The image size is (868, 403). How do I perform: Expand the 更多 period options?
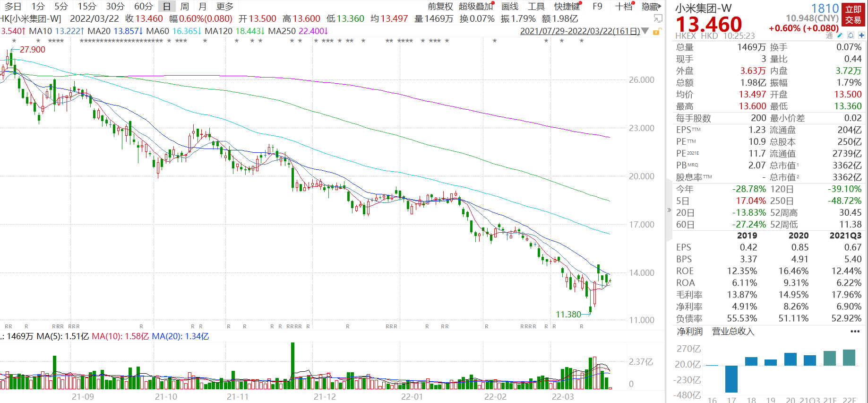coord(225,7)
